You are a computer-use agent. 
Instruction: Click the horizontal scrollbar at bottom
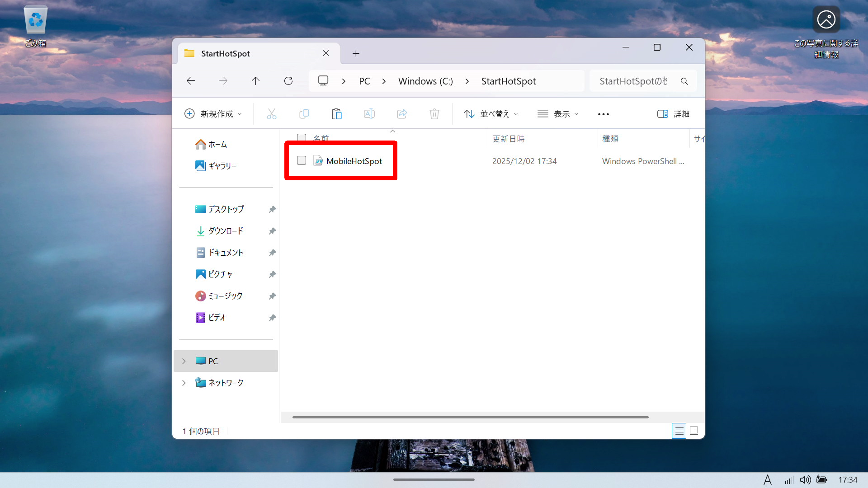click(470, 417)
